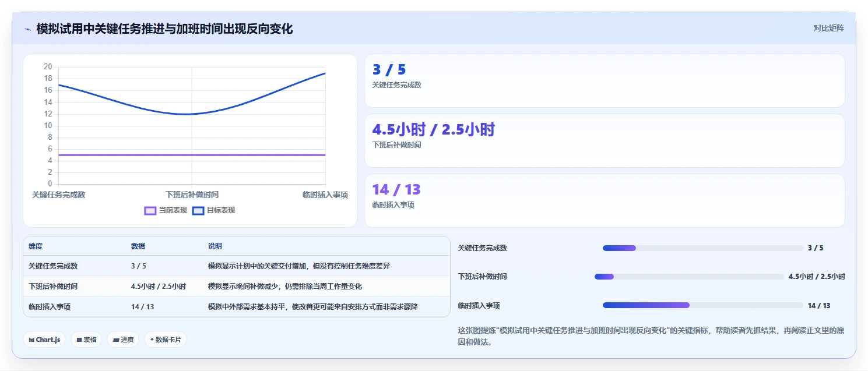Click the chart x-axis label 下班后补做时间
The image size is (868, 371).
click(192, 195)
